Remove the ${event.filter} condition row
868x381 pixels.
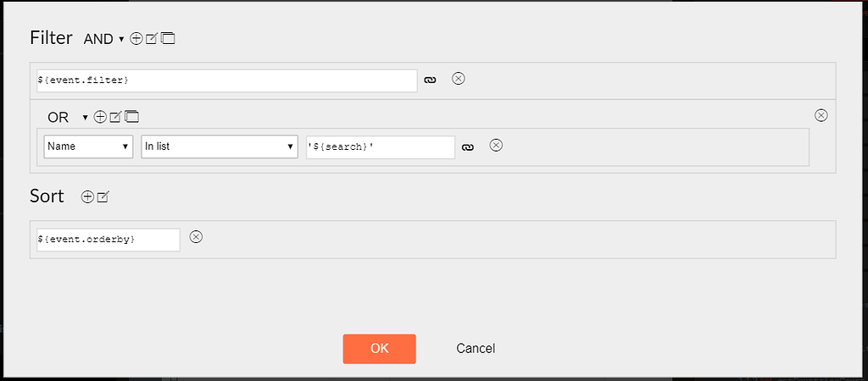click(x=459, y=79)
